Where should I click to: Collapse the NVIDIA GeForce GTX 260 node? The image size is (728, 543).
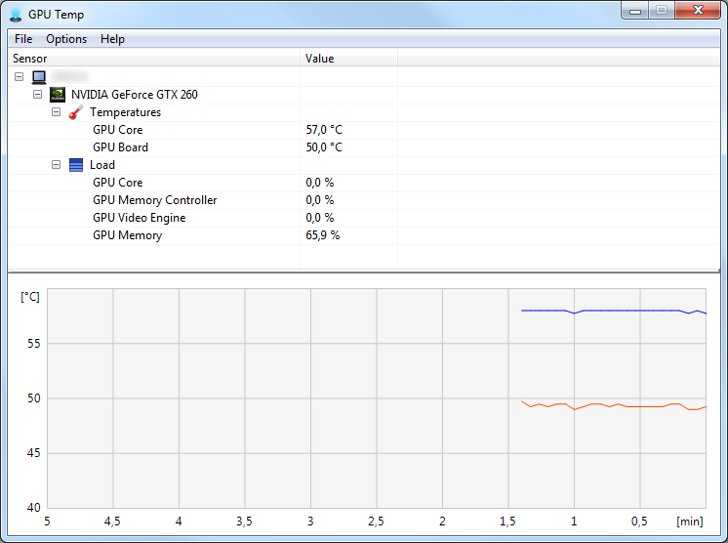[38, 95]
